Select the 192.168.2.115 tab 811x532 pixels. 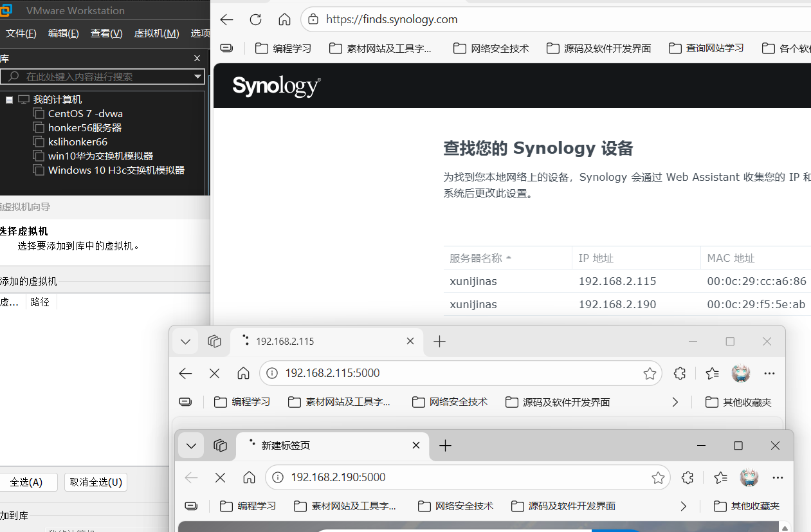pos(327,342)
